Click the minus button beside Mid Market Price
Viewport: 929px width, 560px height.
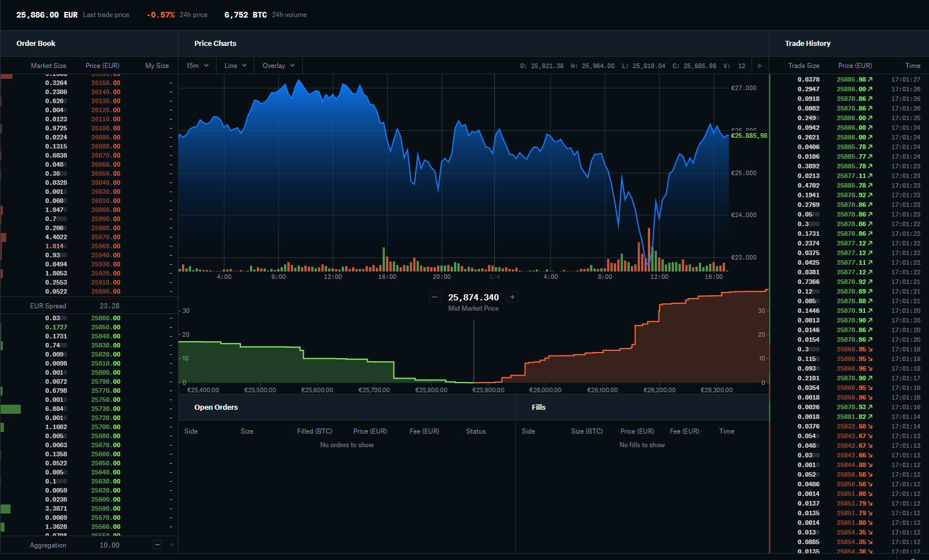(x=435, y=297)
